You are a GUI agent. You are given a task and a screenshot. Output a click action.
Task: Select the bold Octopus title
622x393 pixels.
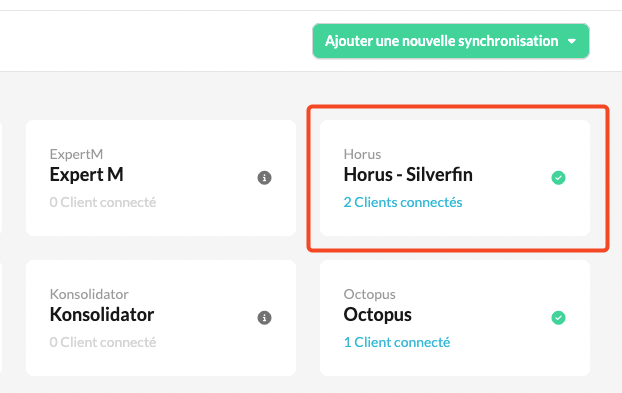tap(377, 315)
